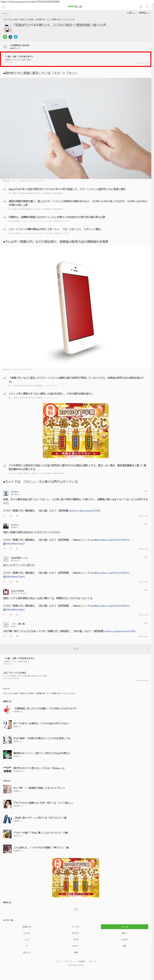Select the ガールズ category tab
The height and width of the screenshot is (980, 154).
[76, 927]
